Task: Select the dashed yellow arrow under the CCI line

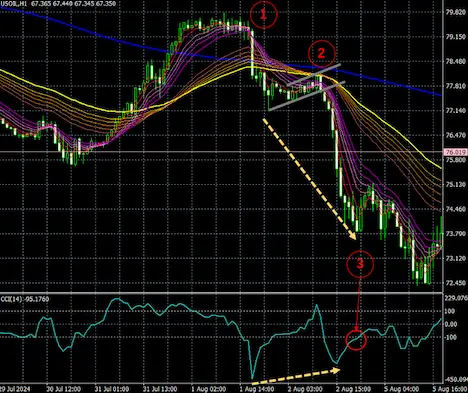Action: click(x=296, y=374)
